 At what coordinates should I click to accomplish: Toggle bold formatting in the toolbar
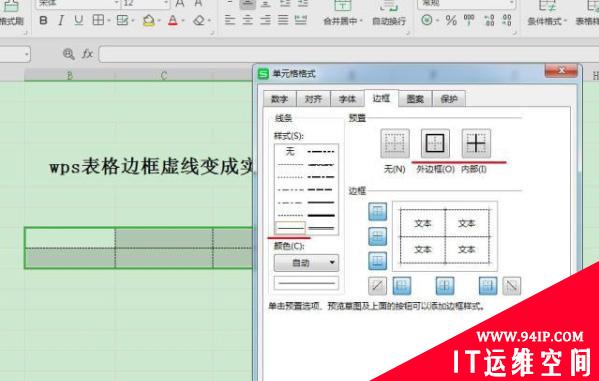[44, 20]
